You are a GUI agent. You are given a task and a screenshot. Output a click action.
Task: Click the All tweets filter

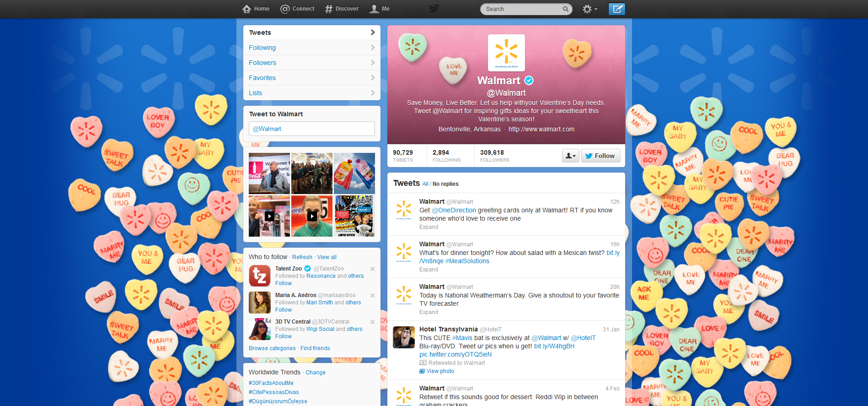click(425, 184)
